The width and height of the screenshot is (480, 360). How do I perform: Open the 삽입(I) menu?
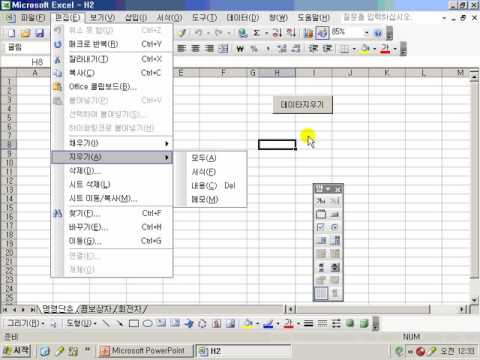pyautogui.click(x=136, y=17)
